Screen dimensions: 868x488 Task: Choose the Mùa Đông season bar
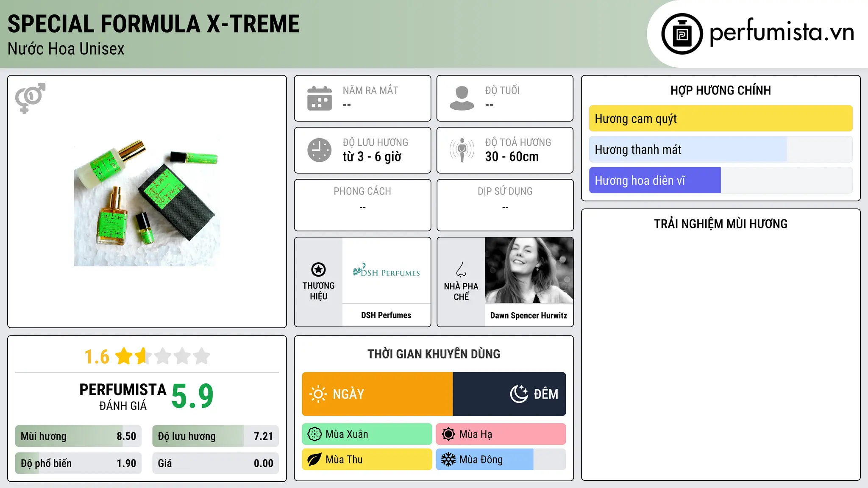[501, 460]
